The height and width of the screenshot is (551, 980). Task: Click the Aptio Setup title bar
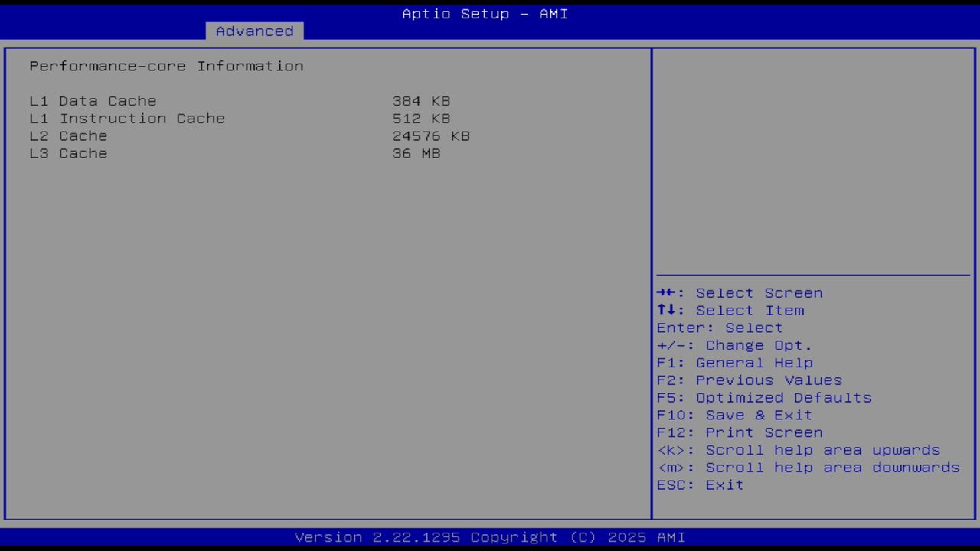click(x=485, y=13)
